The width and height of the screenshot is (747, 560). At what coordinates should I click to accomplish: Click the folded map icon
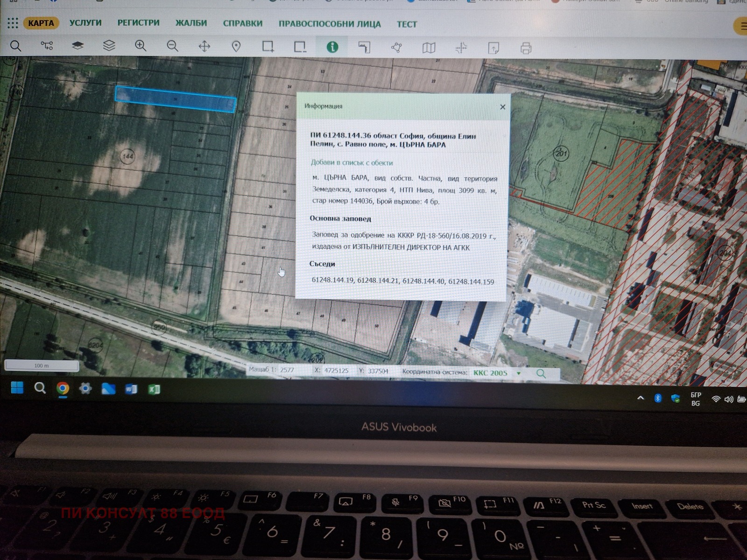pyautogui.click(x=429, y=48)
